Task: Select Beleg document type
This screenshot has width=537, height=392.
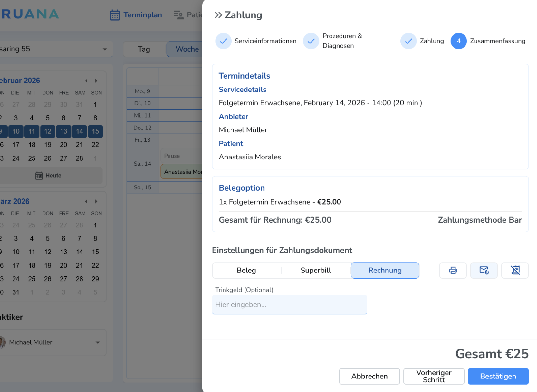Action: (246, 270)
